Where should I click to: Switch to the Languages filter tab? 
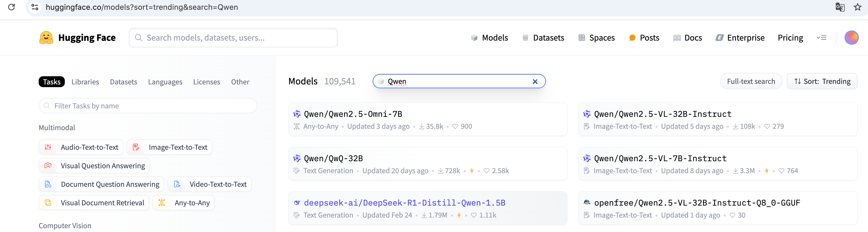pos(165,82)
